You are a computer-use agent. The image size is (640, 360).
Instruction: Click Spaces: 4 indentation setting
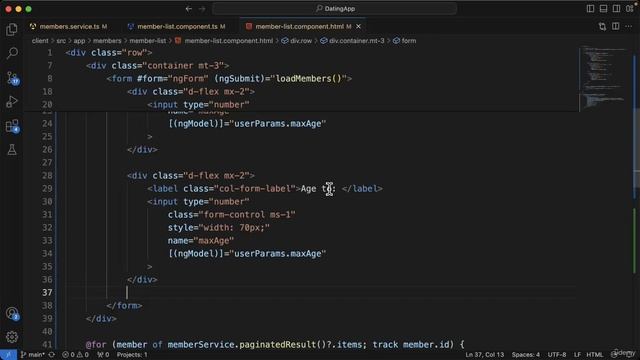pyautogui.click(x=526, y=355)
